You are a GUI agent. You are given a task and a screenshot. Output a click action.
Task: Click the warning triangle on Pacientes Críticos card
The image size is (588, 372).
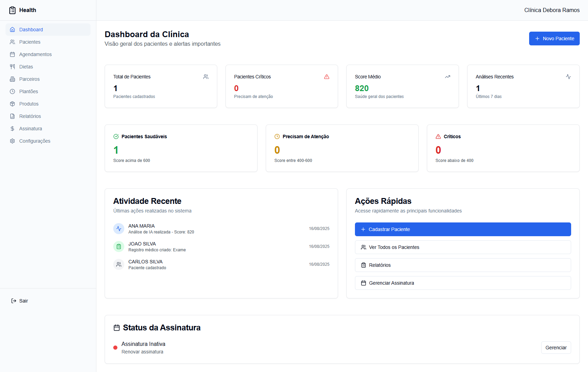click(x=327, y=77)
